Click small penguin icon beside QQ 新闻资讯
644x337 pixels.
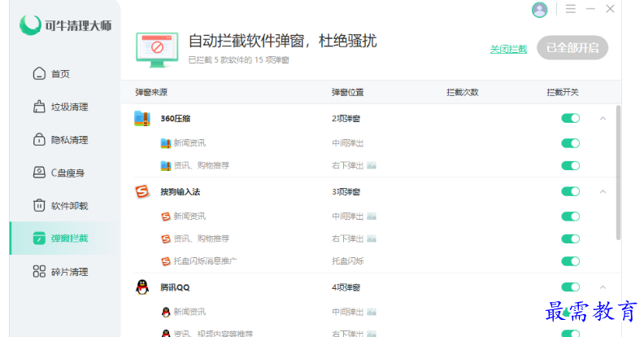tap(166, 312)
